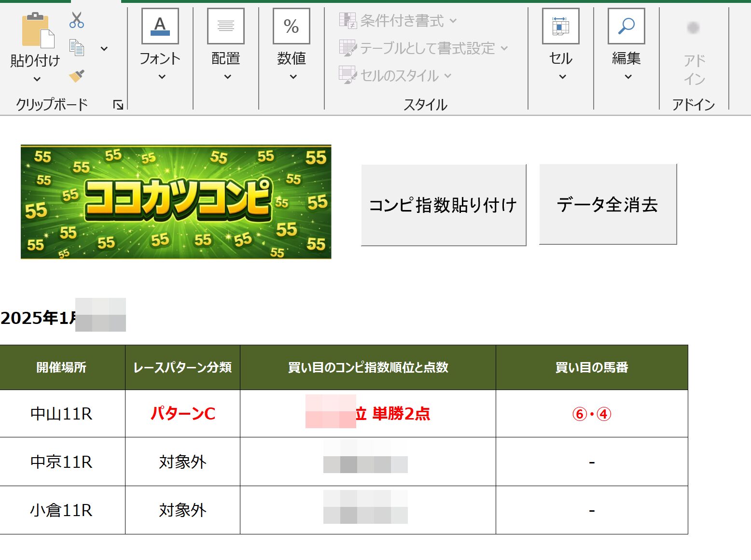
Task: Select the Format Painter brush icon
Action: 76,76
